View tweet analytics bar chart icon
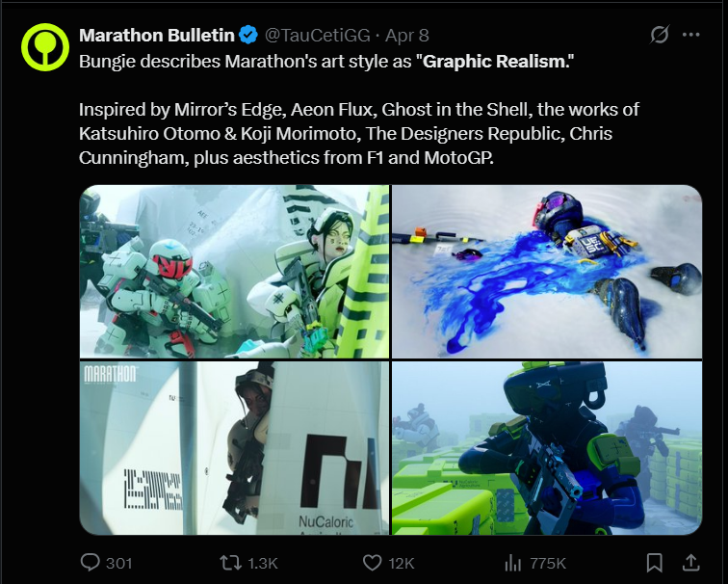The width and height of the screenshot is (728, 584). click(512, 563)
